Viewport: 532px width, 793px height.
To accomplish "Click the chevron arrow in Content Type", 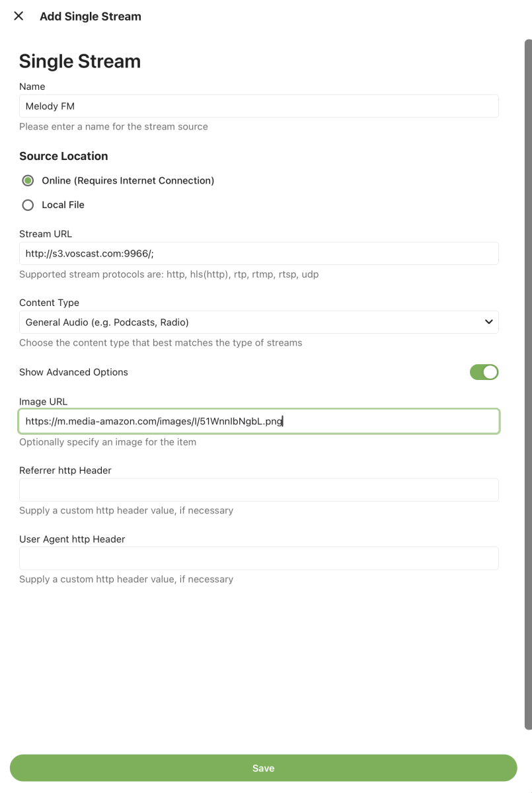I will pyautogui.click(x=488, y=322).
